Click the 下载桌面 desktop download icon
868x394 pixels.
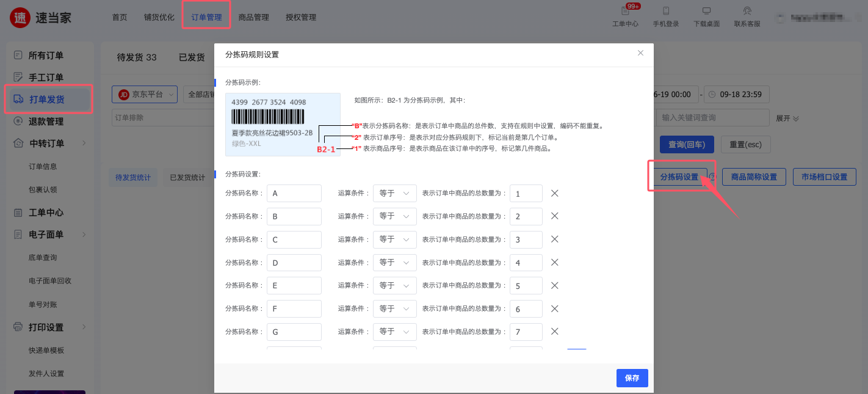706,13
